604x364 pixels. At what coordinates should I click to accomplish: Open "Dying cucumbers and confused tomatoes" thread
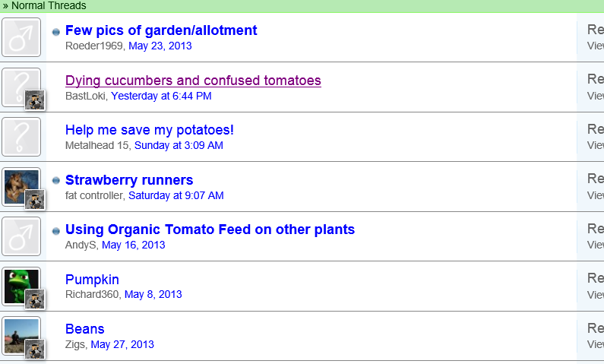193,81
